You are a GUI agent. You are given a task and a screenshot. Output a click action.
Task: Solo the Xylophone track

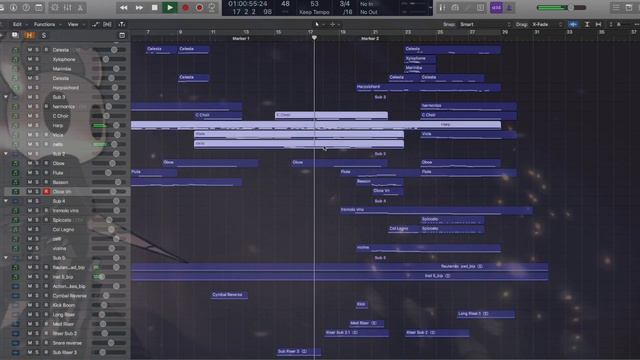37,59
